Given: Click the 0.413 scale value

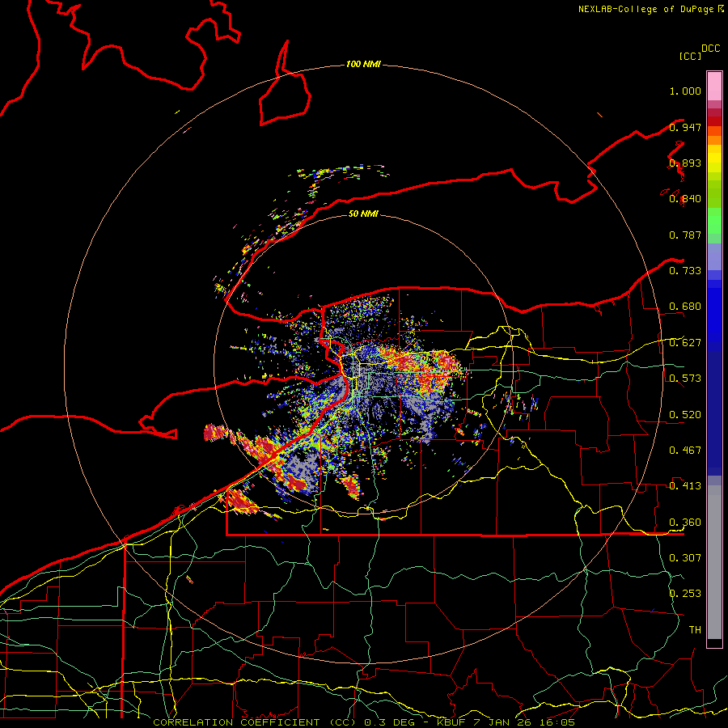Looking at the screenshot, I should coord(685,486).
